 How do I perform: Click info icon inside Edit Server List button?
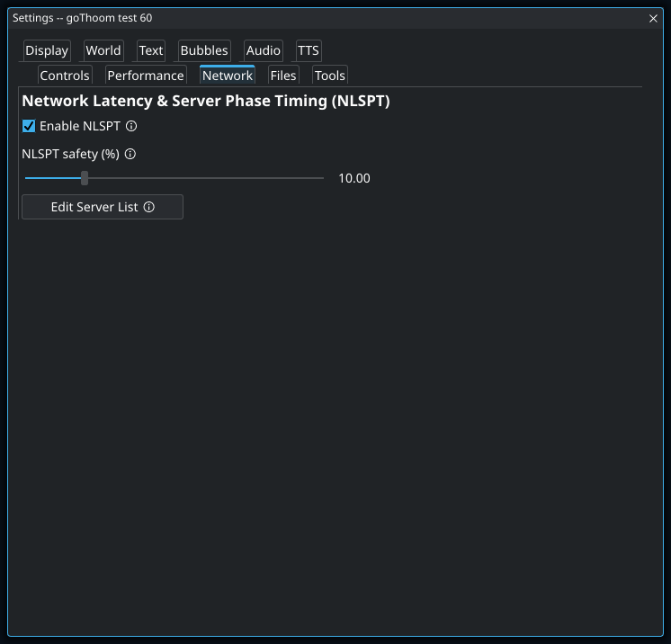point(149,207)
